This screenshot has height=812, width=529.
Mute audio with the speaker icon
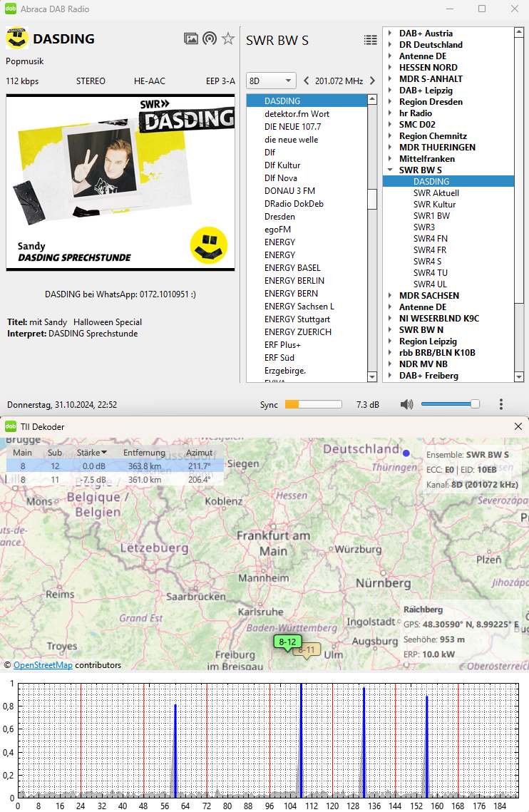coord(406,404)
